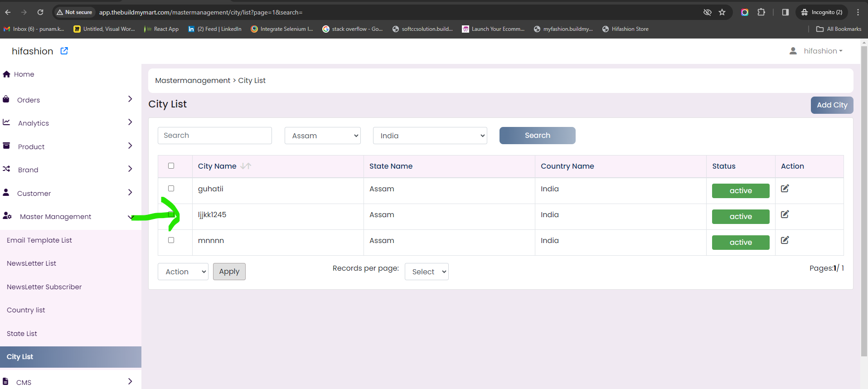The height and width of the screenshot is (389, 868).
Task: Click the Search button
Action: [538, 136]
